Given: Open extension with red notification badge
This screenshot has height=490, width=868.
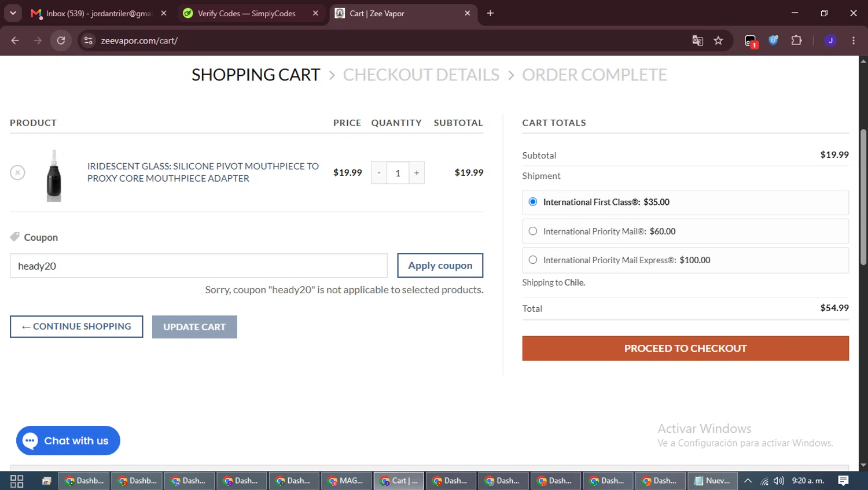Looking at the screenshot, I should pos(751,41).
